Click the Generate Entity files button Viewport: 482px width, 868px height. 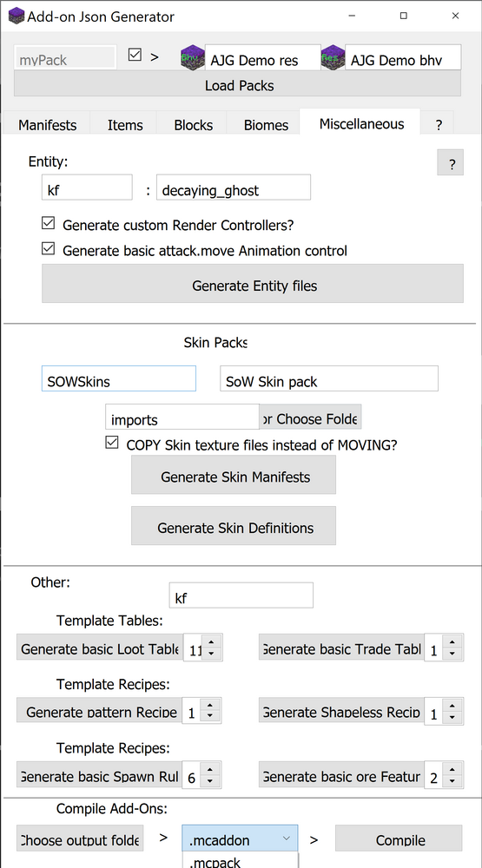pyautogui.click(x=253, y=284)
